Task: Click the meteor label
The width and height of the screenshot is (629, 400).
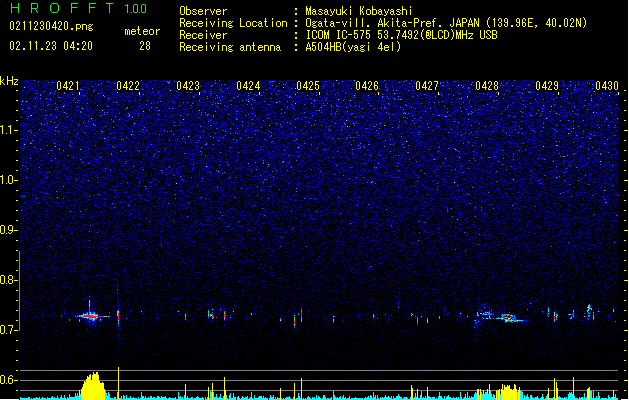Action: pos(142,31)
